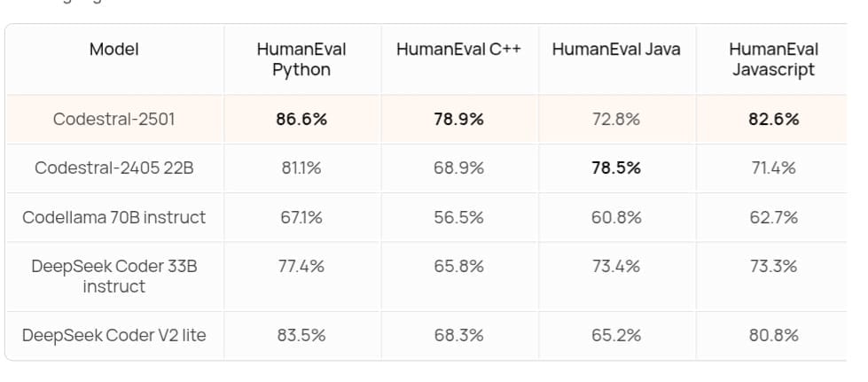Select DeepSeek Coder V2 lite label
This screenshot has width=868, height=382.
114,335
